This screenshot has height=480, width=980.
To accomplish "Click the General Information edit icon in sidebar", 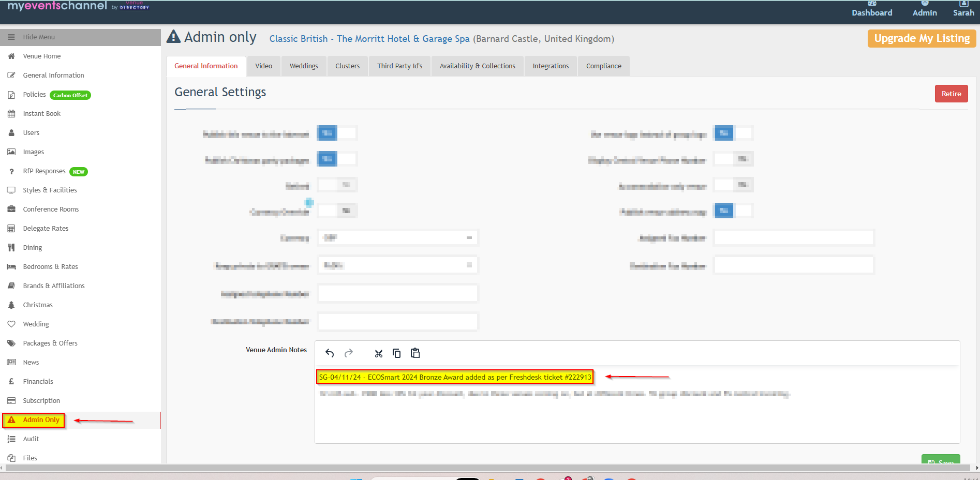I will click(11, 76).
